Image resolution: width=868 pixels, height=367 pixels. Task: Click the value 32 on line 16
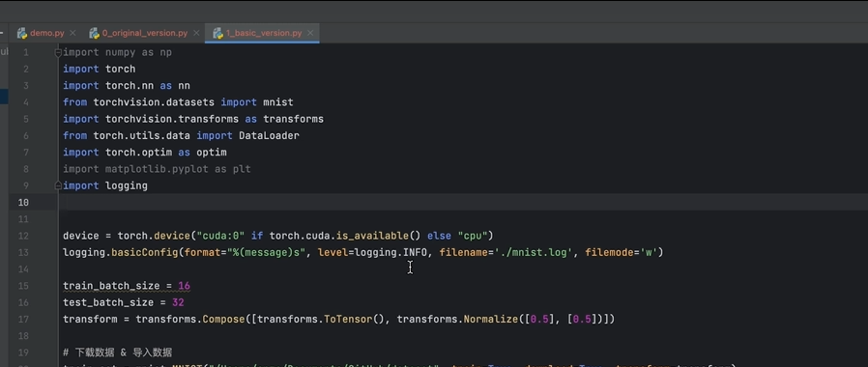click(x=178, y=302)
